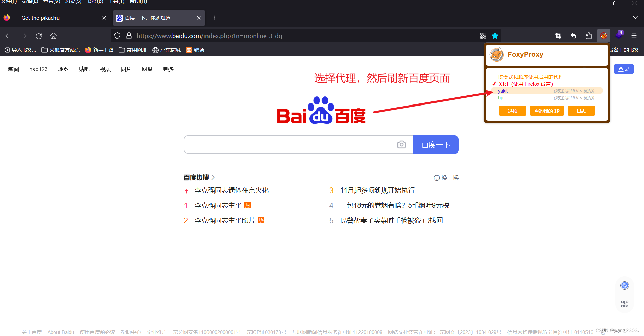
Task: Open Baidu 图片 link
Action: click(x=126, y=69)
